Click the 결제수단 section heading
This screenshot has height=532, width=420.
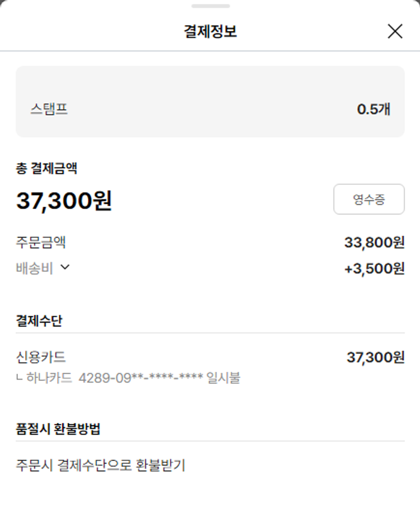(39, 321)
